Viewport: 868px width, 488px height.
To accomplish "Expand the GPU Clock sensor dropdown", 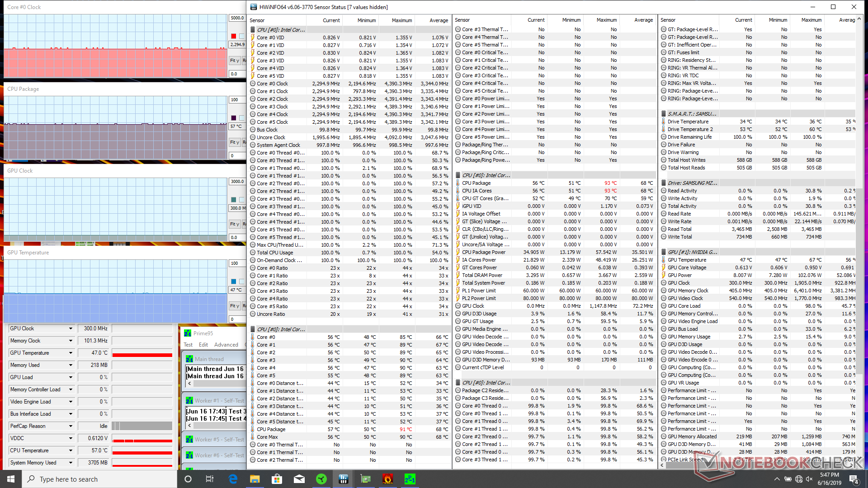I will coord(71,328).
